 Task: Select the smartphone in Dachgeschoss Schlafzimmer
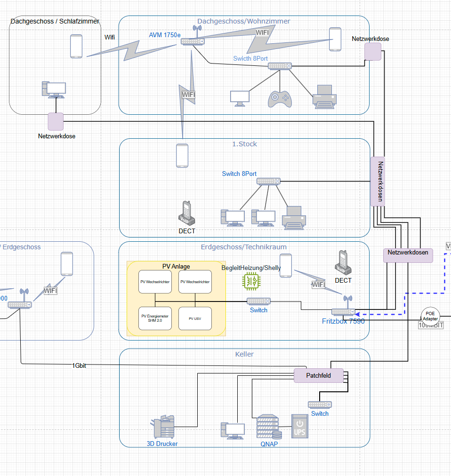(76, 46)
